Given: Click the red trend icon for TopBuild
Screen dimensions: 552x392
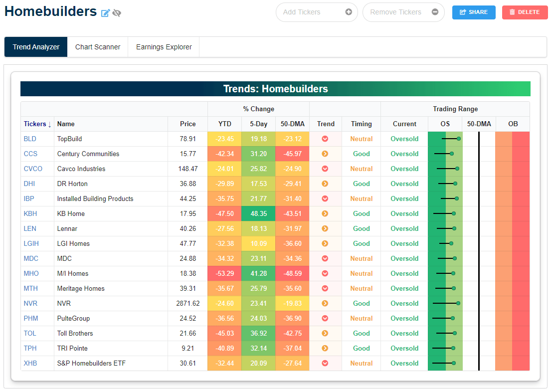Looking at the screenshot, I should click(x=325, y=139).
